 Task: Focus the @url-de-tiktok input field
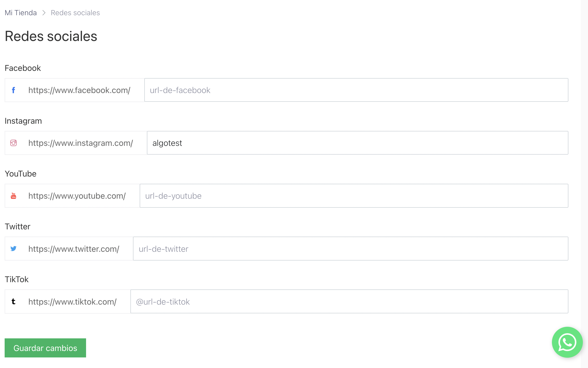[x=349, y=301]
